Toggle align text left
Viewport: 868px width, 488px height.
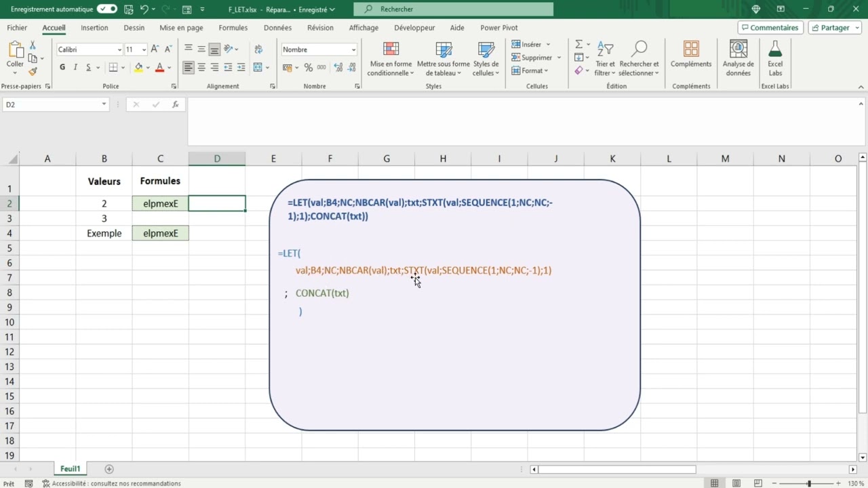pos(189,67)
